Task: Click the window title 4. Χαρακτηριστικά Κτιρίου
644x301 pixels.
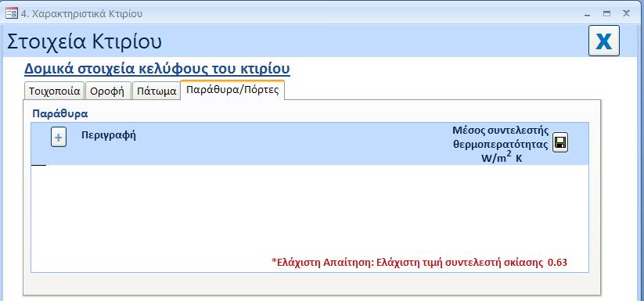Action: tap(81, 13)
